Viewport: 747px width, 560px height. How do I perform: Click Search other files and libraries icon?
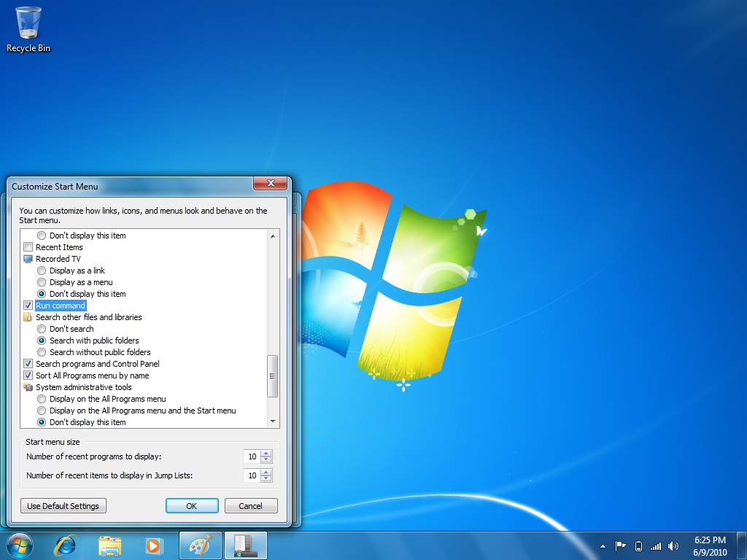[x=28, y=317]
